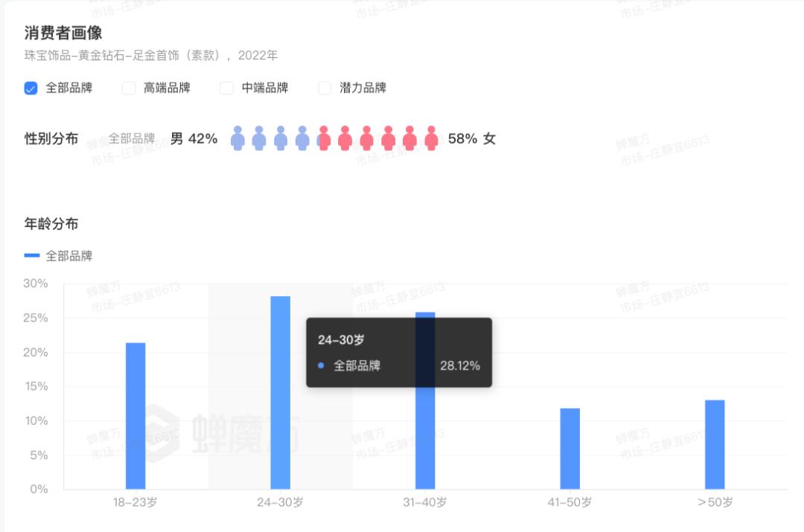Enable the 潜力品牌 checkbox
804x532 pixels.
[324, 87]
